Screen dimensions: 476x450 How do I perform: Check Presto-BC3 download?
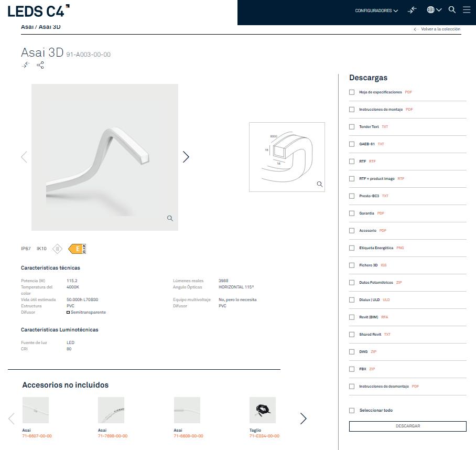coord(352,196)
